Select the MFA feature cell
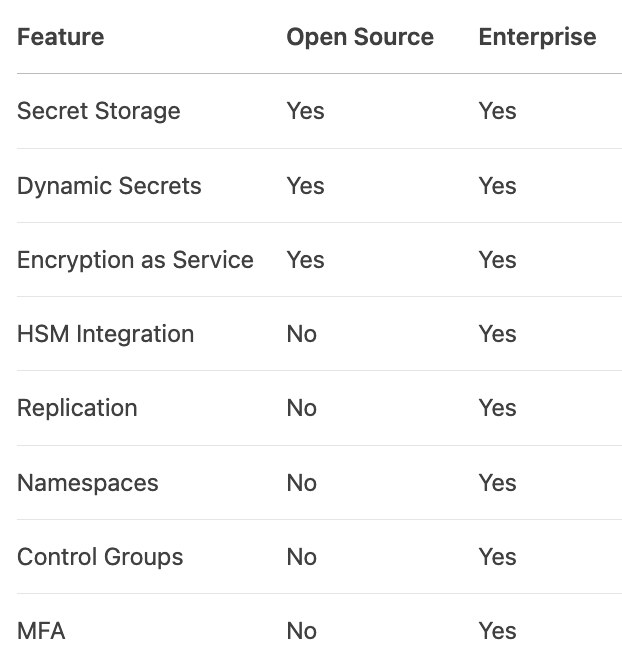622x664 pixels. click(x=41, y=631)
